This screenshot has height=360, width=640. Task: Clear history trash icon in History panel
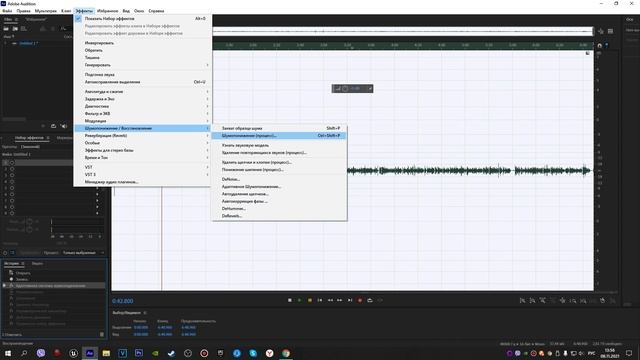point(102,335)
